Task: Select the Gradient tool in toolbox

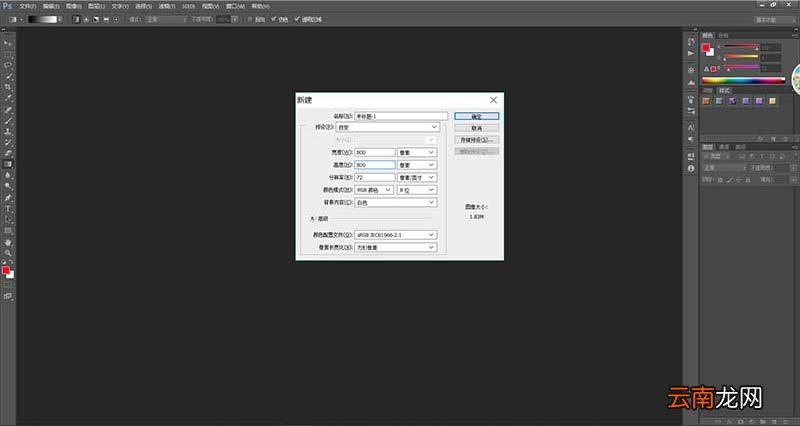Action: (x=8, y=164)
